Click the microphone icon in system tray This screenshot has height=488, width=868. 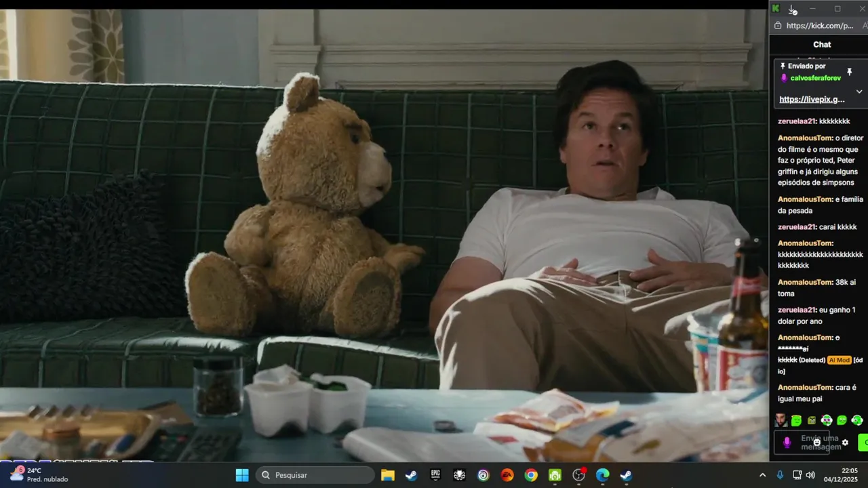click(x=780, y=475)
